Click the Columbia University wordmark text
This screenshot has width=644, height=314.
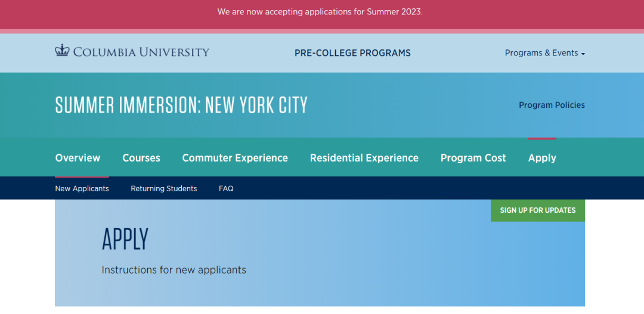click(141, 52)
